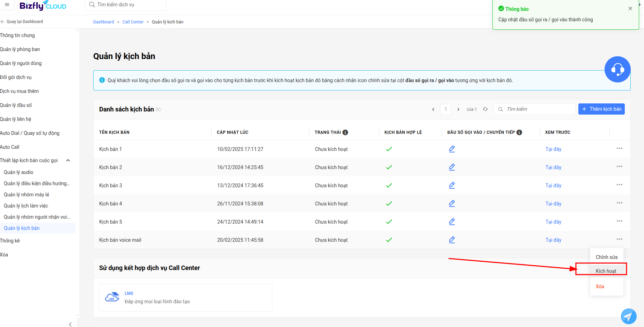Click the Trạng thái info icon
Screen dimensions: 644x327
[345, 132]
